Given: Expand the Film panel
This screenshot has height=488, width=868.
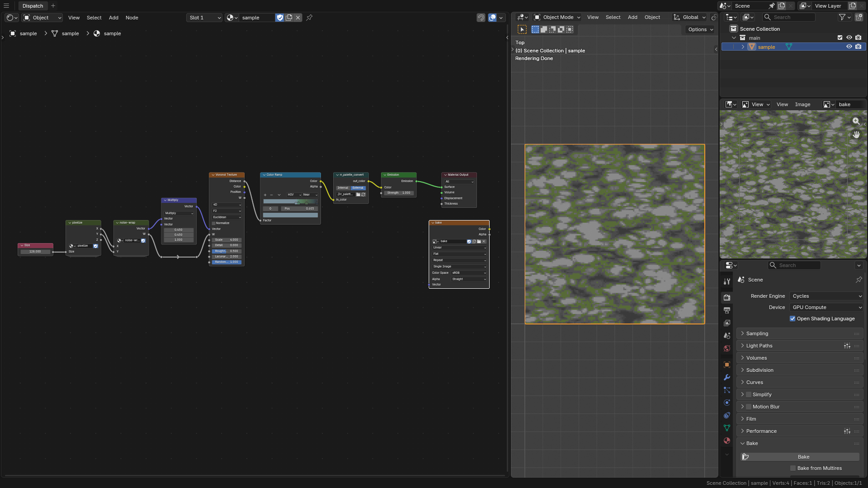Looking at the screenshot, I should (x=800, y=419).
